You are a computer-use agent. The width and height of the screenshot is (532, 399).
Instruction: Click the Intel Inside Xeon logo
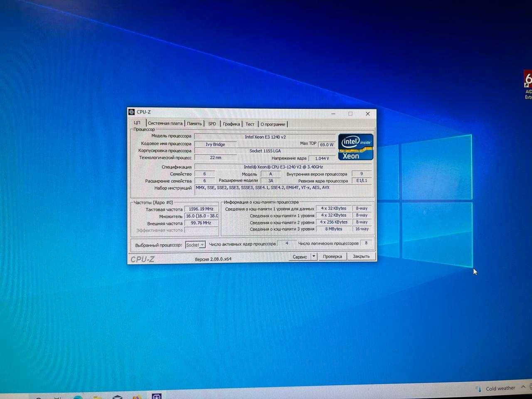point(355,147)
